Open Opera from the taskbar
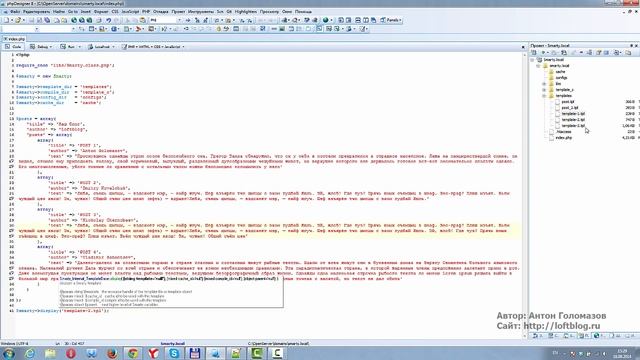 (x=71, y=353)
